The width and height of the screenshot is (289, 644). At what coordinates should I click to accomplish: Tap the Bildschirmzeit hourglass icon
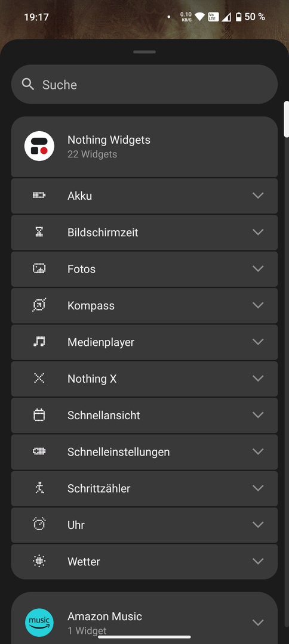click(39, 232)
